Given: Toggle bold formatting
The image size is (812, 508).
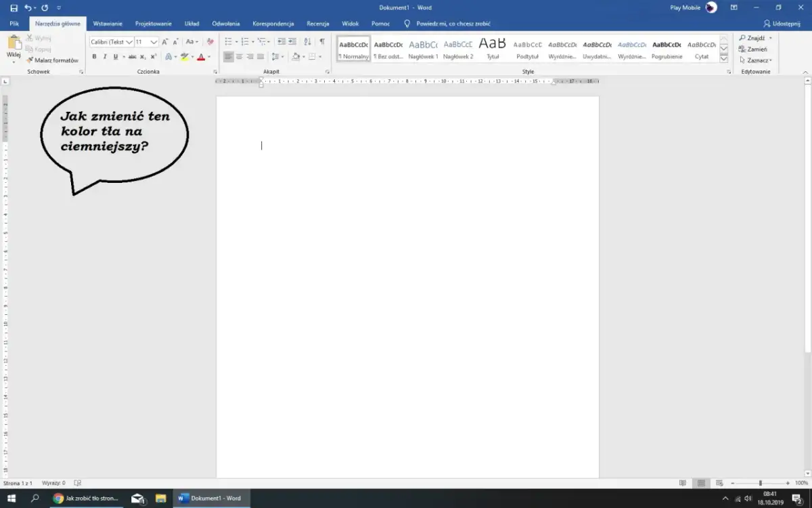Looking at the screenshot, I should [94, 57].
